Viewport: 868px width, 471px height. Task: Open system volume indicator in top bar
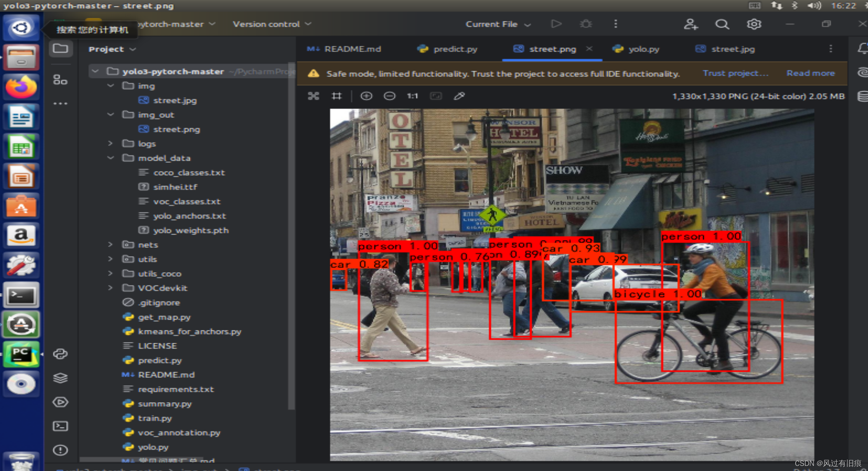814,5
